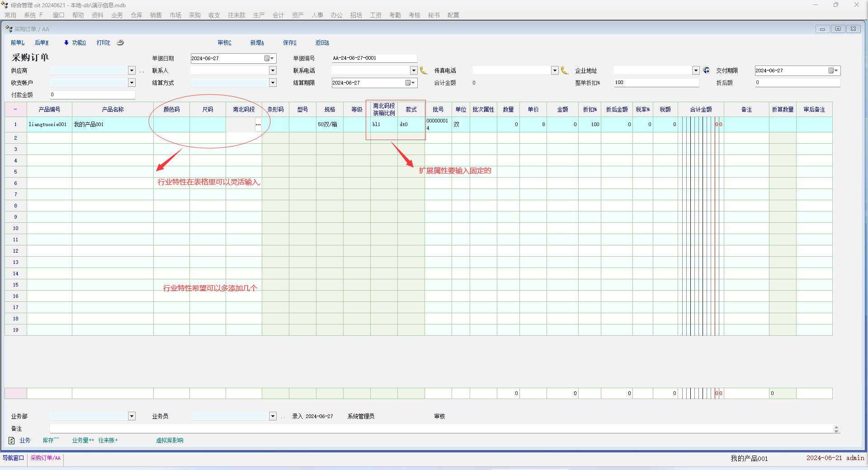The image size is (868, 470).
Task: Click the phone icon next to 联系电话
Action: point(424,70)
